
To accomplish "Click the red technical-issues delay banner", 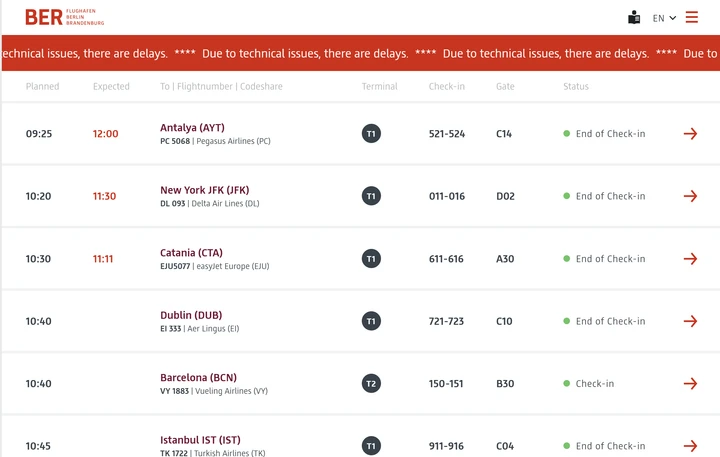I will (360, 54).
